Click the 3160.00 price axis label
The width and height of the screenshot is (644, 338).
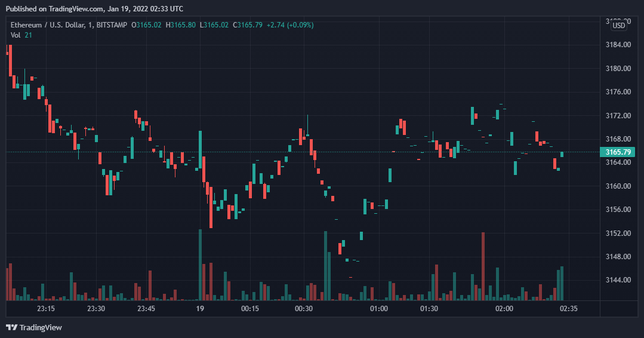pyautogui.click(x=618, y=186)
